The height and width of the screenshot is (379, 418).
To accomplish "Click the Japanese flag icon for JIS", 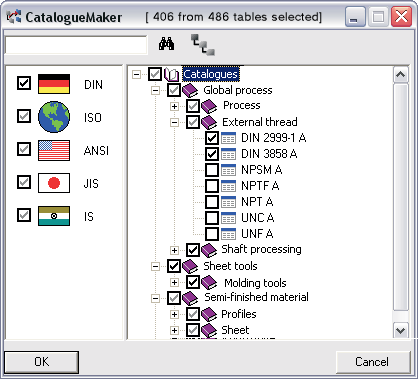I will tap(54, 183).
